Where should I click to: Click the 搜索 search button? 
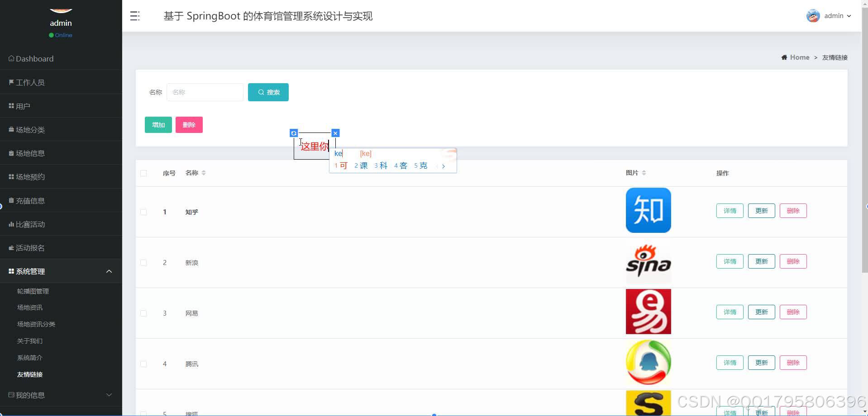268,92
